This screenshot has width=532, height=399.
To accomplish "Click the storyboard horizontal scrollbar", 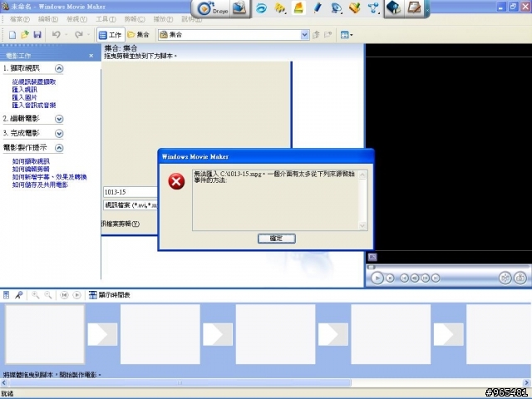I will point(180,383).
